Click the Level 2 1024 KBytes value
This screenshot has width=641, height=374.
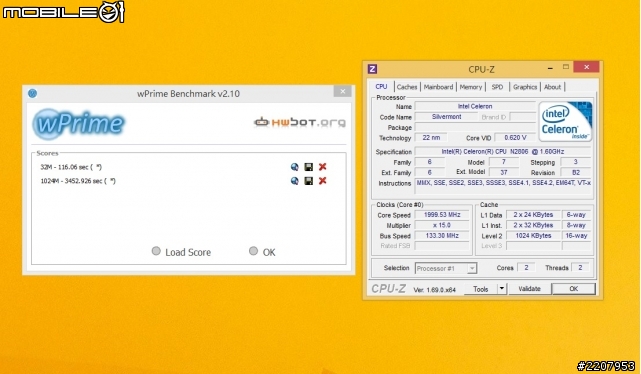pos(533,236)
